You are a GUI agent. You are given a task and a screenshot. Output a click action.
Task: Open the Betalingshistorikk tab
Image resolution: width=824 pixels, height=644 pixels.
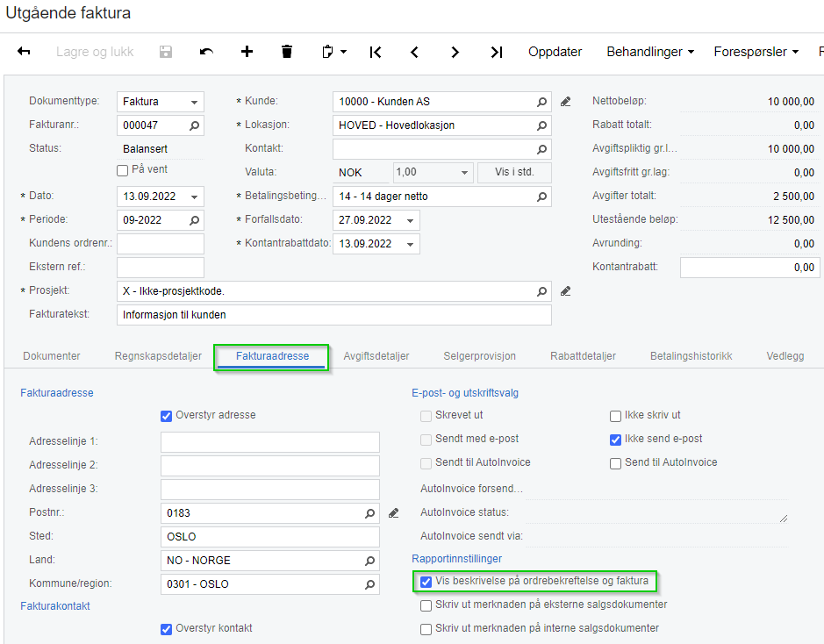[x=691, y=356]
